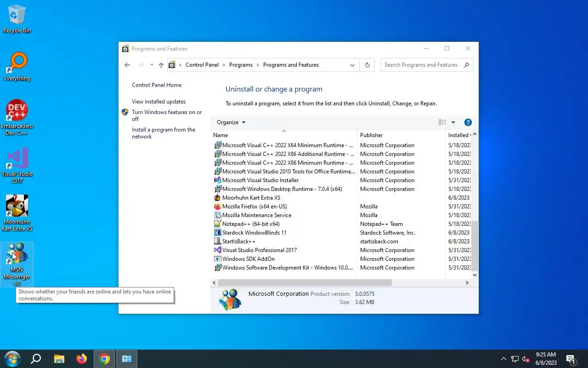Viewport: 588px width, 368px height.
Task: Click the blue help question mark icon
Action: pyautogui.click(x=468, y=122)
